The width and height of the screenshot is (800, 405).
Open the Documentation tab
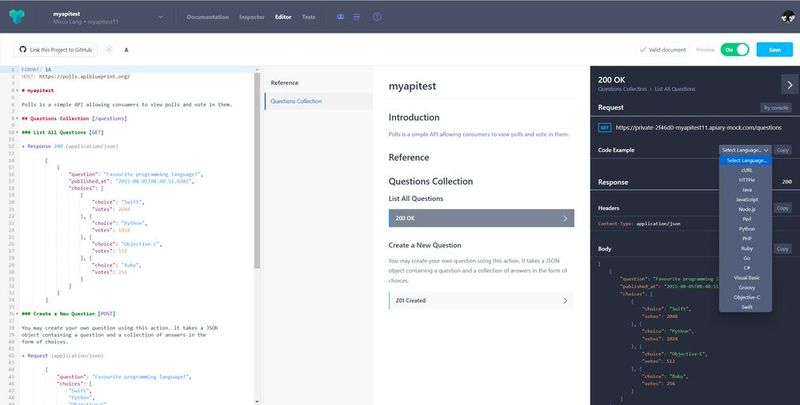coord(208,17)
